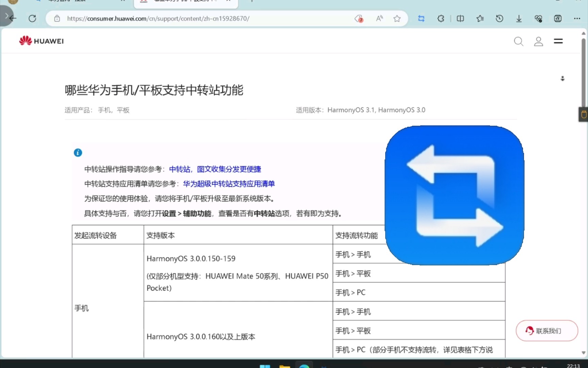
Task: Open the Favorites list
Action: click(x=480, y=18)
